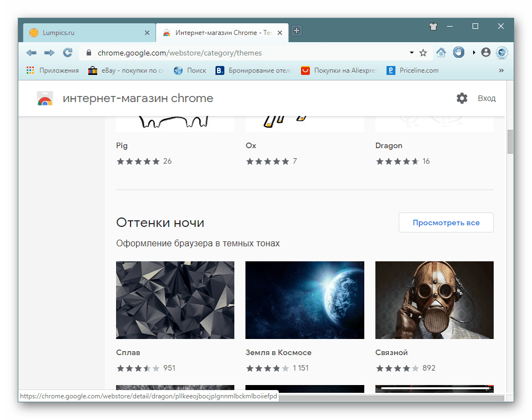This screenshot has width=532, height=420.
Task: Click the Home icon in the browser toolbar
Action: (x=441, y=53)
